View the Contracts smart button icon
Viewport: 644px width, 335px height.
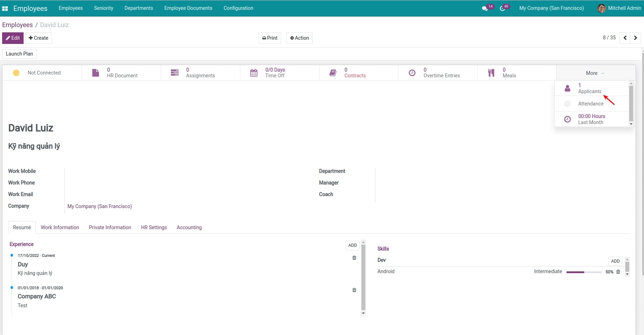[x=333, y=72]
